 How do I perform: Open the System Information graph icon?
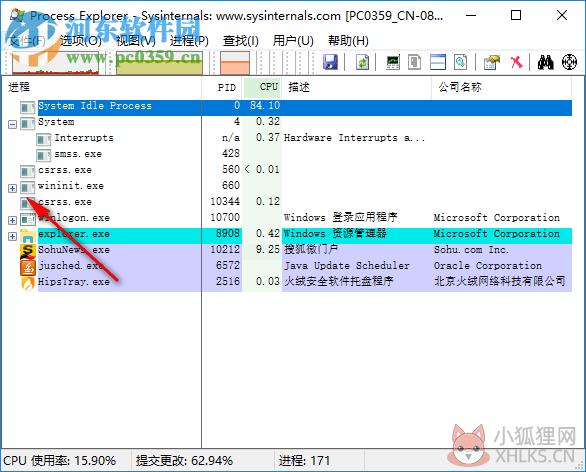coord(393,62)
